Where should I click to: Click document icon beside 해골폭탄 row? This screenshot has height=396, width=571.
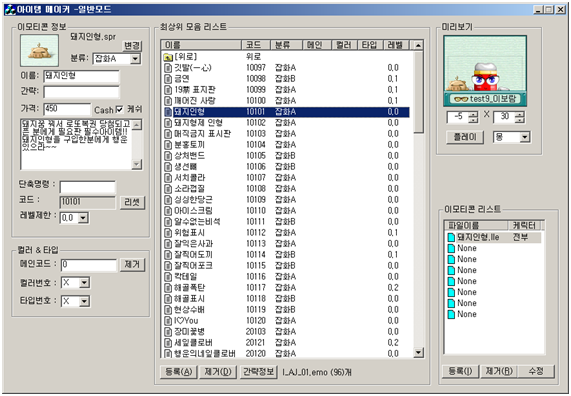pos(168,287)
